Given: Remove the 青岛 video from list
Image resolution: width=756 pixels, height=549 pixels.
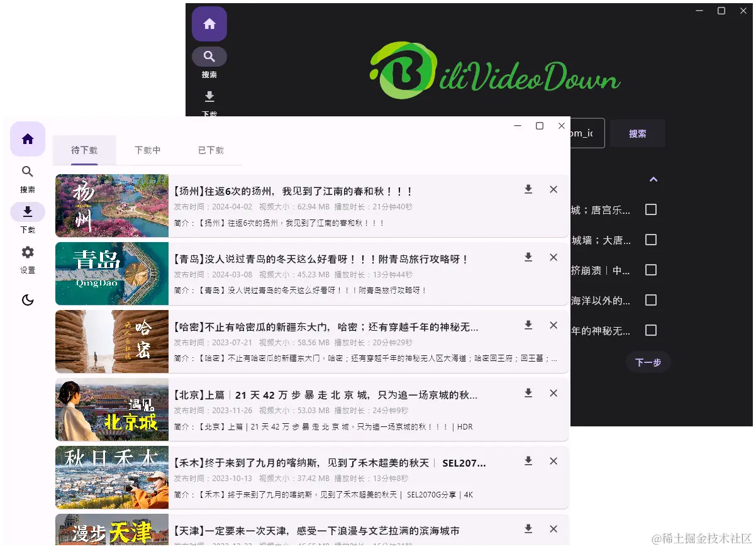Looking at the screenshot, I should (553, 257).
